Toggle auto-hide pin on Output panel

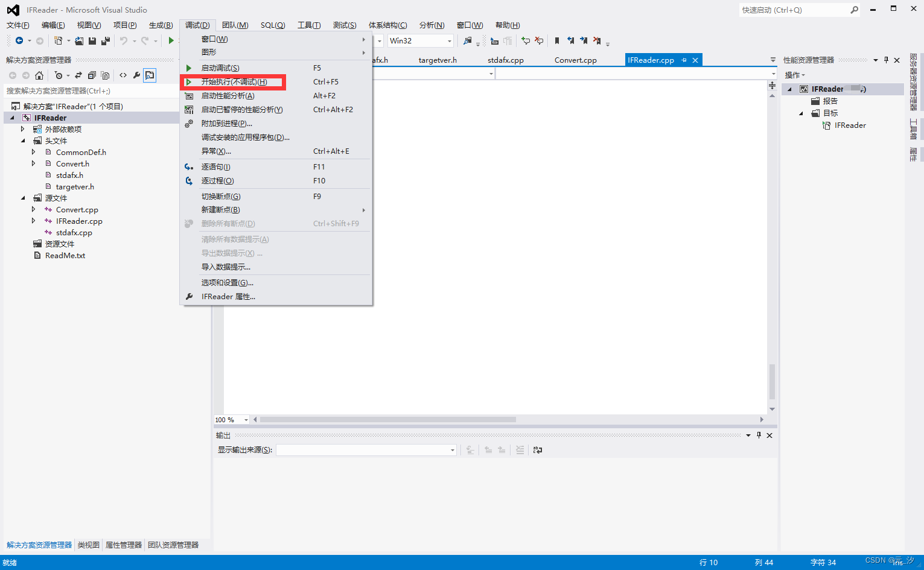pos(759,435)
